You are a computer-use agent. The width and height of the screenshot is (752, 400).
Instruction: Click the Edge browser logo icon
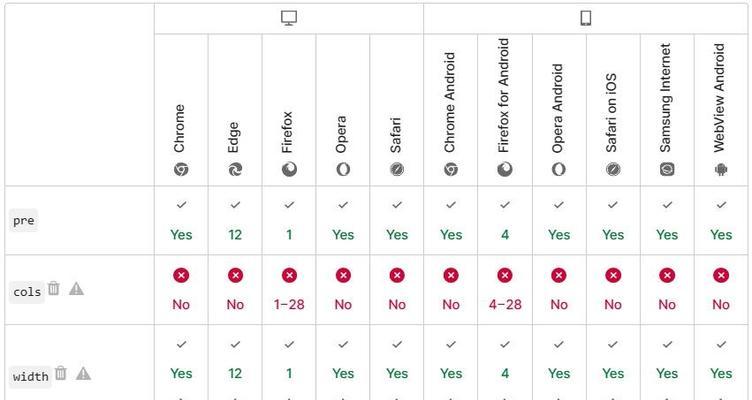pyautogui.click(x=235, y=169)
